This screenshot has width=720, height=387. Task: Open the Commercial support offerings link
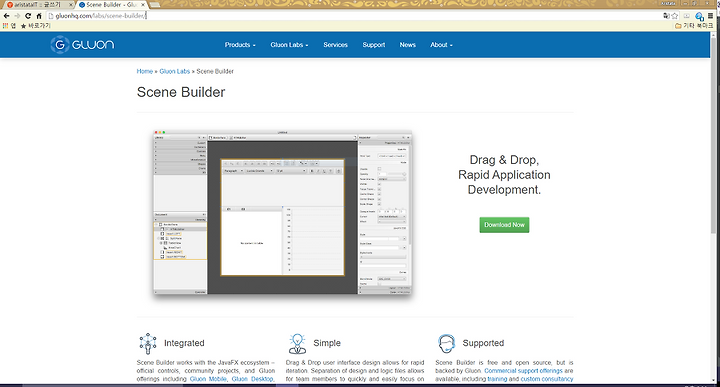(x=523, y=371)
